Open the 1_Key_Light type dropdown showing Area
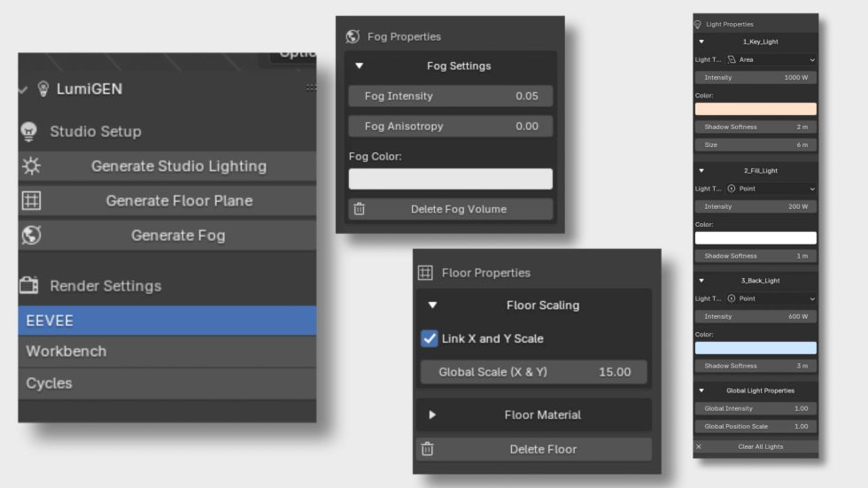868x488 pixels. (771, 60)
